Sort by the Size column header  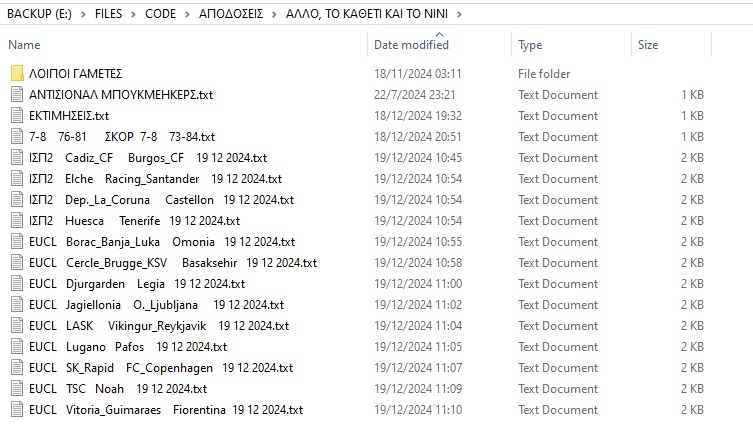pyautogui.click(x=648, y=45)
